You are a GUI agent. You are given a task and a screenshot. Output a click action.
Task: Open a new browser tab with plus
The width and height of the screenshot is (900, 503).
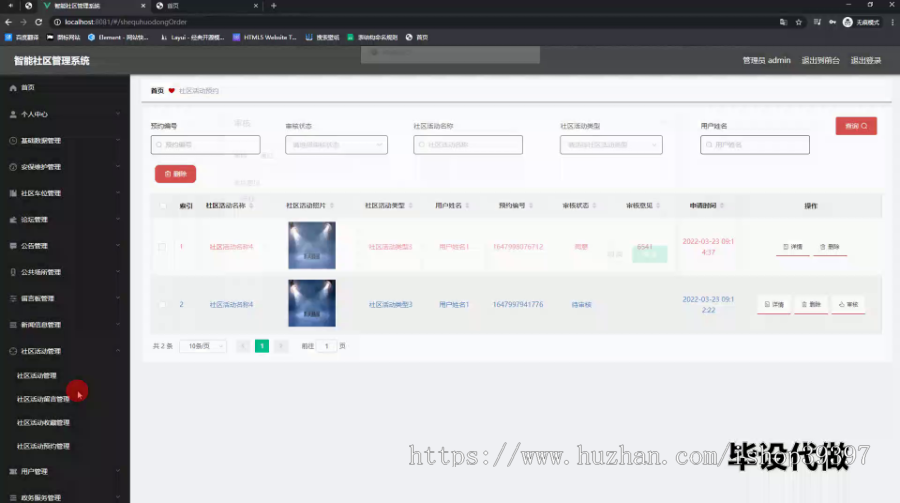pyautogui.click(x=274, y=6)
